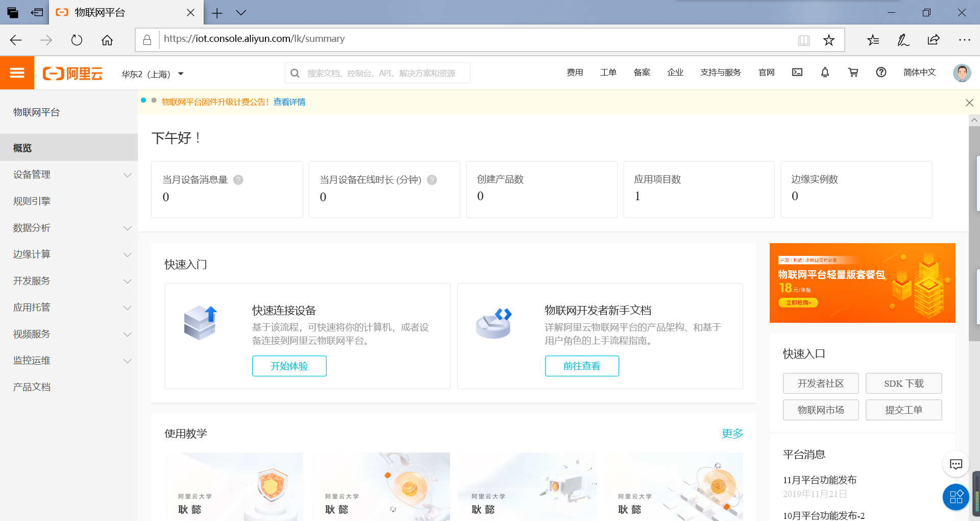Toggle reading view icon in address bar
This screenshot has height=521, width=980.
pyautogui.click(x=804, y=40)
